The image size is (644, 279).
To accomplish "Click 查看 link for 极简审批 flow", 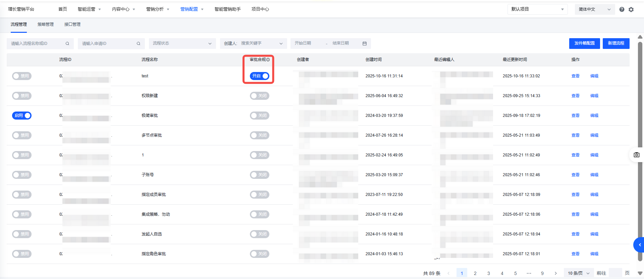I will click(x=576, y=116).
